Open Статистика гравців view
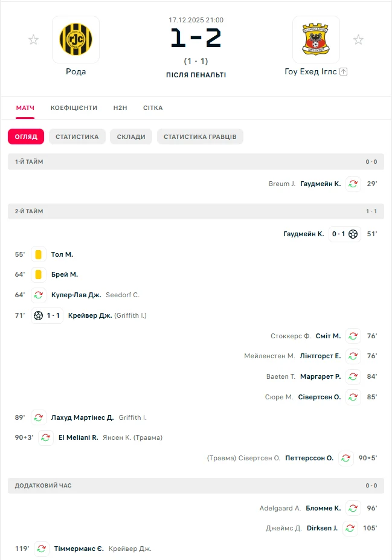Image resolution: width=392 pixels, height=560 pixels. click(200, 137)
